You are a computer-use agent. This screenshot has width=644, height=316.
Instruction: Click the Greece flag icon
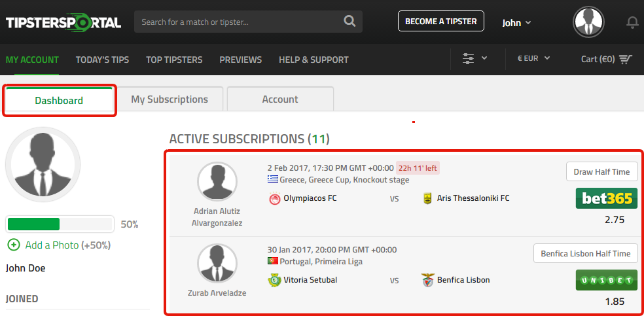tap(272, 179)
